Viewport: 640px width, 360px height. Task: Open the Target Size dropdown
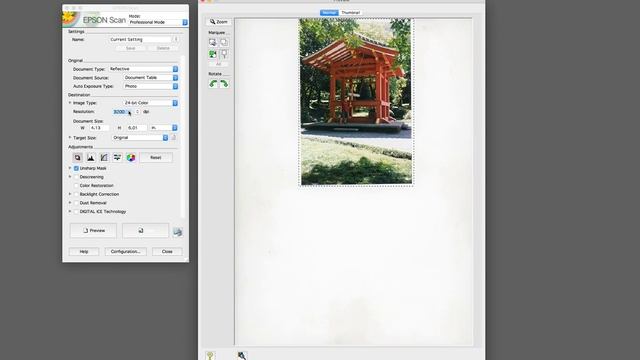(x=140, y=138)
